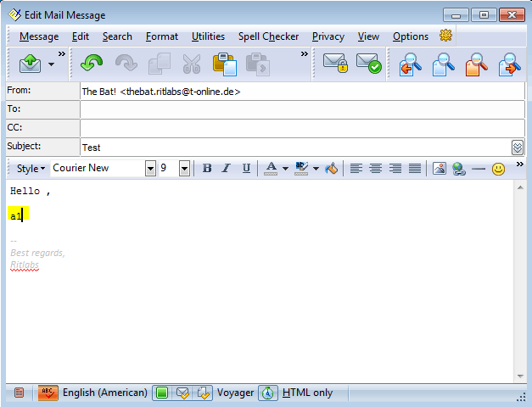Click the Cut scissors icon
This screenshot has width=532, height=407.
pos(192,64)
